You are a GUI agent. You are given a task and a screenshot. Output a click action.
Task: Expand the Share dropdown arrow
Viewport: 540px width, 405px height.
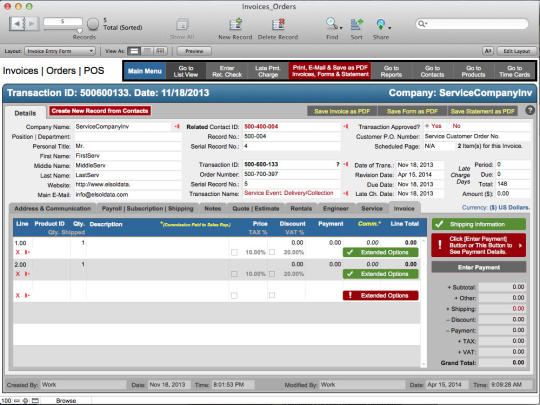390,28
